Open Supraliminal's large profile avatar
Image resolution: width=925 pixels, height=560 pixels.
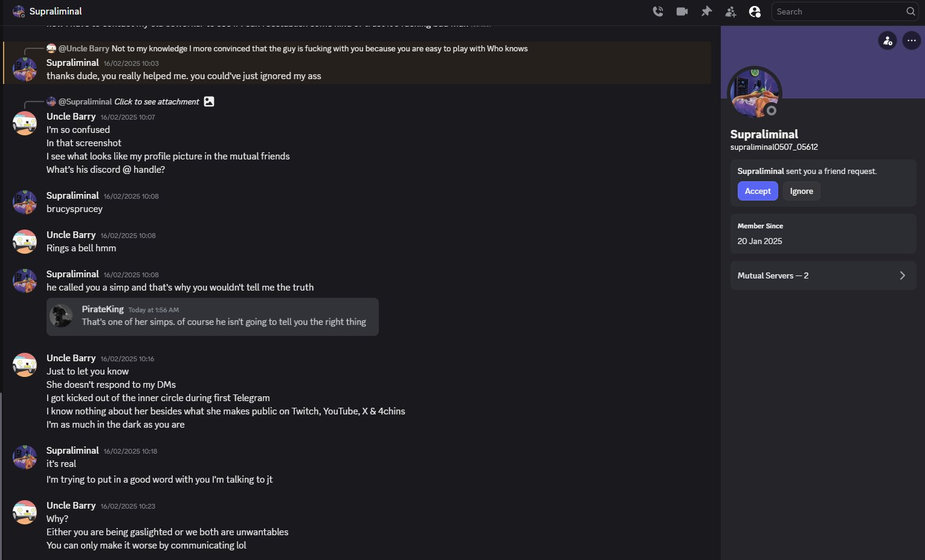(x=755, y=93)
